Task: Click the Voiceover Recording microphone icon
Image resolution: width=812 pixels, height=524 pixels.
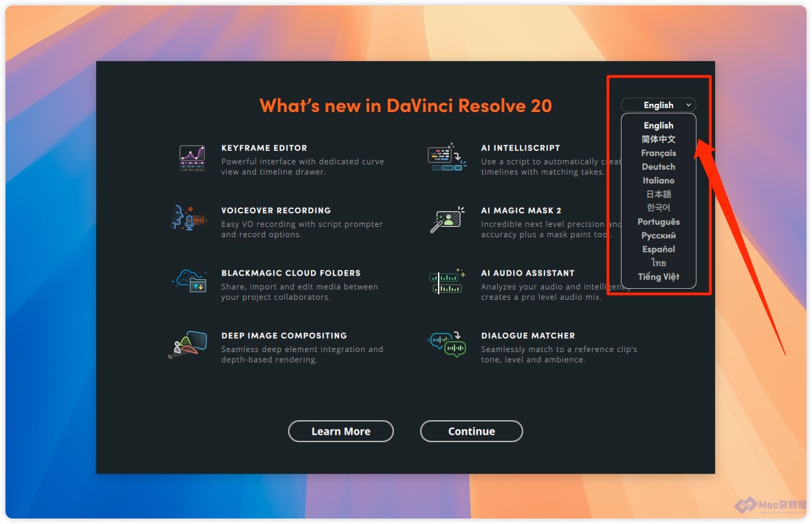Action: point(189,217)
